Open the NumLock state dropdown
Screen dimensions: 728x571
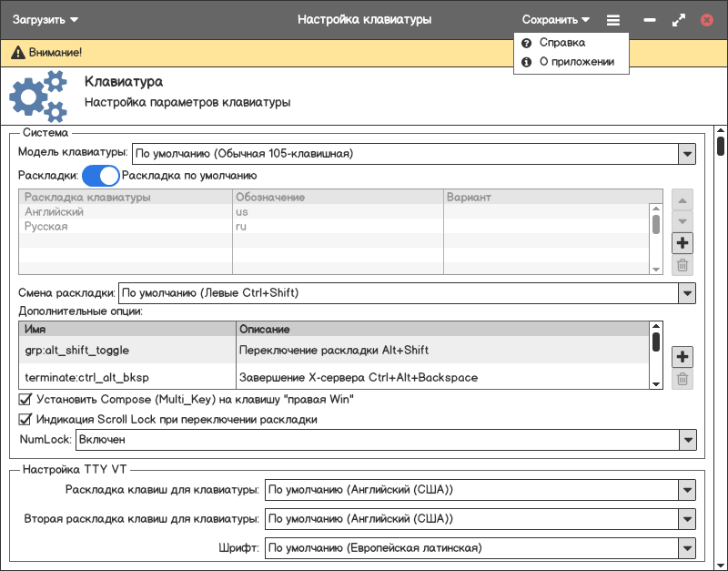pos(686,441)
